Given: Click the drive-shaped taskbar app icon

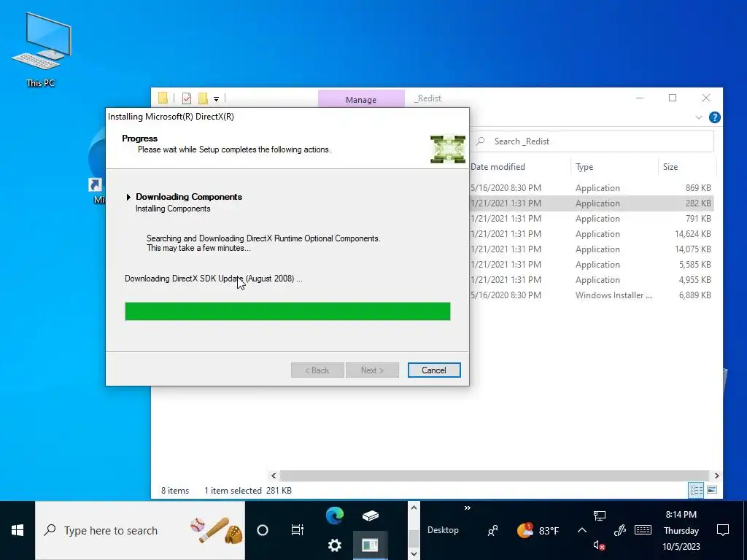Looking at the screenshot, I should [370, 516].
